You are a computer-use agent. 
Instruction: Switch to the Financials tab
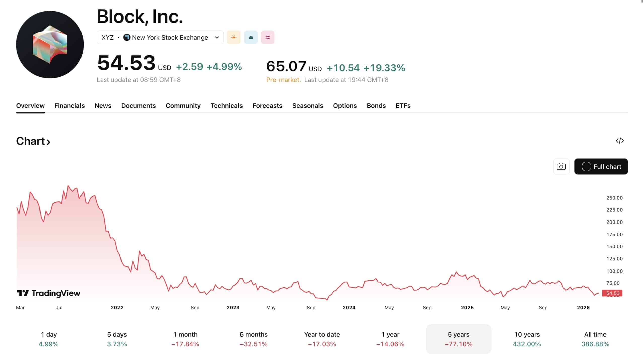coord(69,106)
